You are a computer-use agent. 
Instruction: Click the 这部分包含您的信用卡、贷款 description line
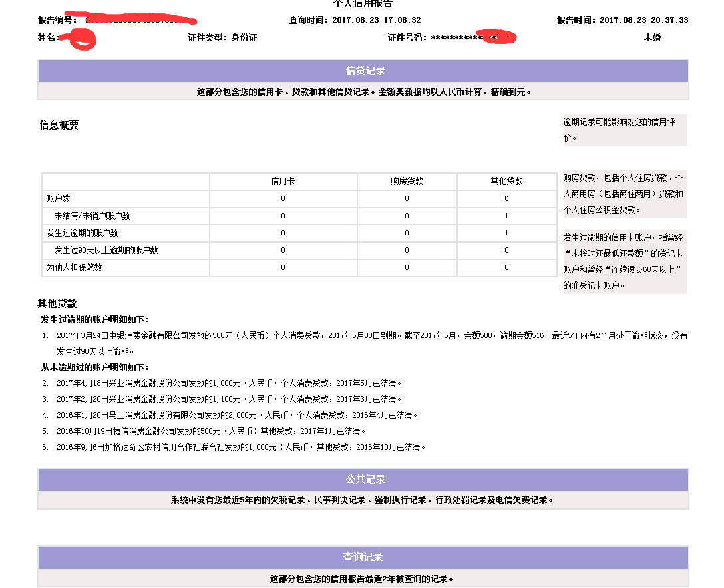click(364, 92)
